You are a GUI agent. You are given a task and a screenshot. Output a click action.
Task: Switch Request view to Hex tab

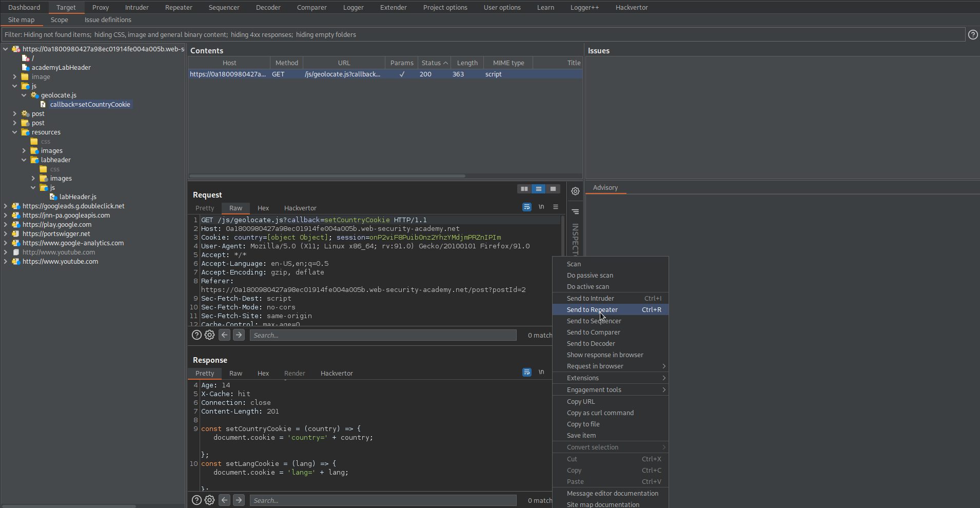click(x=263, y=208)
